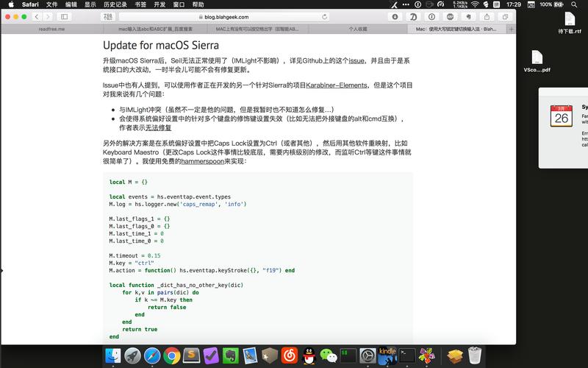Open Safari downloads button
Screen dimensions: 588x368
tap(395, 17)
